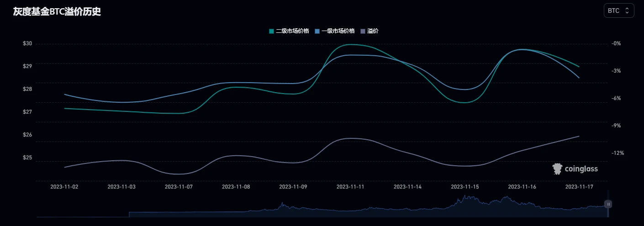Click the up-down chevrons in BTC selector
Image resolution: width=644 pixels, height=226 pixels.
tap(627, 11)
